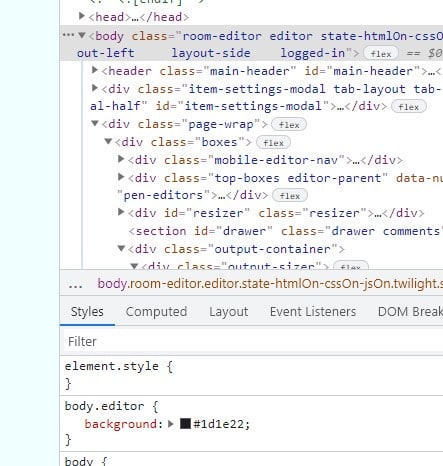Toggle flex badge on page-wrap div
The height and width of the screenshot is (466, 443).
point(289,125)
